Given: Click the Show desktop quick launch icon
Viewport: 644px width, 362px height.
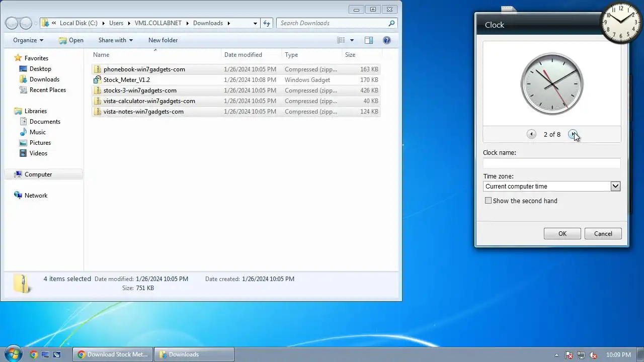Looking at the screenshot, I should (x=45, y=354).
